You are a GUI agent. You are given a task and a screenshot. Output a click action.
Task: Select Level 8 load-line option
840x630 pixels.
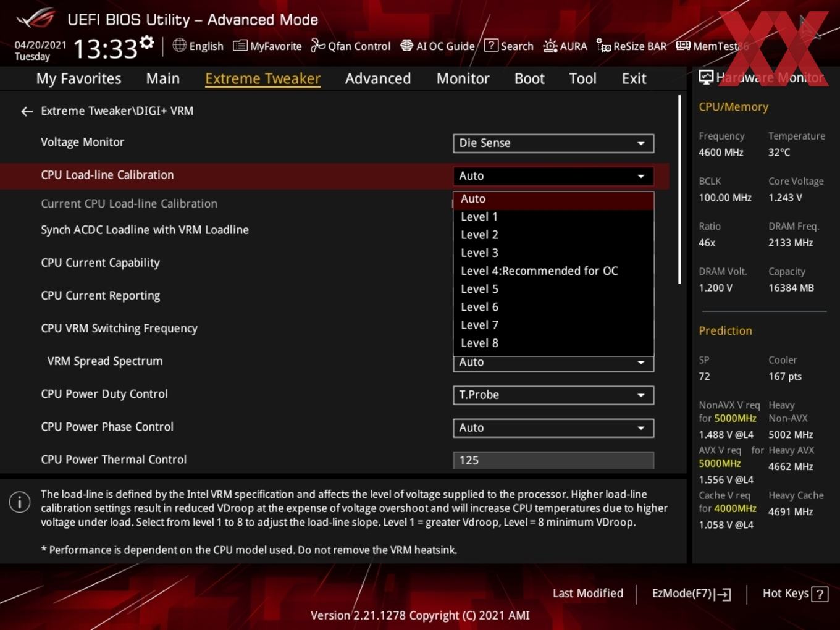pos(553,343)
